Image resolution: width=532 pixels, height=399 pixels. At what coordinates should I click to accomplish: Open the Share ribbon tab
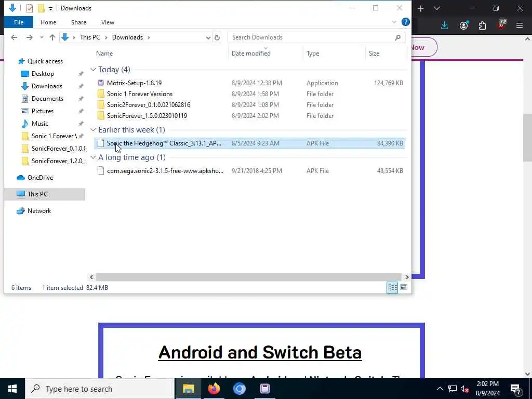pos(78,22)
